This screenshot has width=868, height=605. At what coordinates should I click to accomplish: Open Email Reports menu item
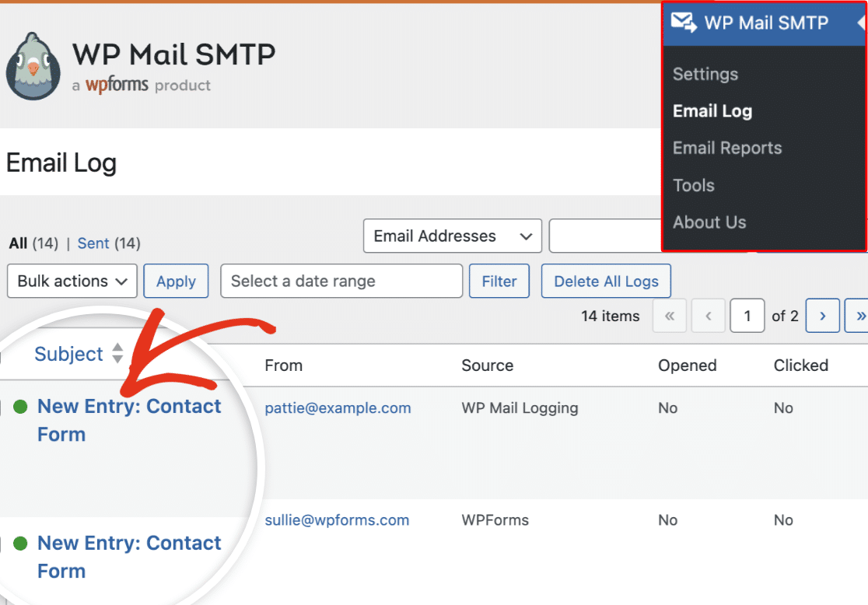pyautogui.click(x=727, y=148)
